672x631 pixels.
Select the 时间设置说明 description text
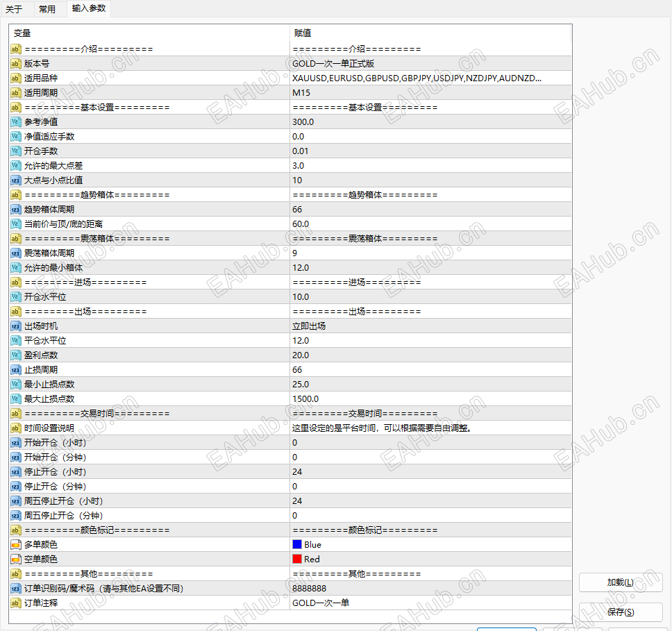tap(382, 428)
